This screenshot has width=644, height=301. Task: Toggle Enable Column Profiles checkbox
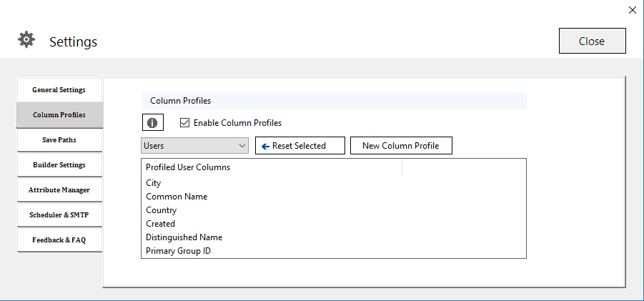point(185,122)
